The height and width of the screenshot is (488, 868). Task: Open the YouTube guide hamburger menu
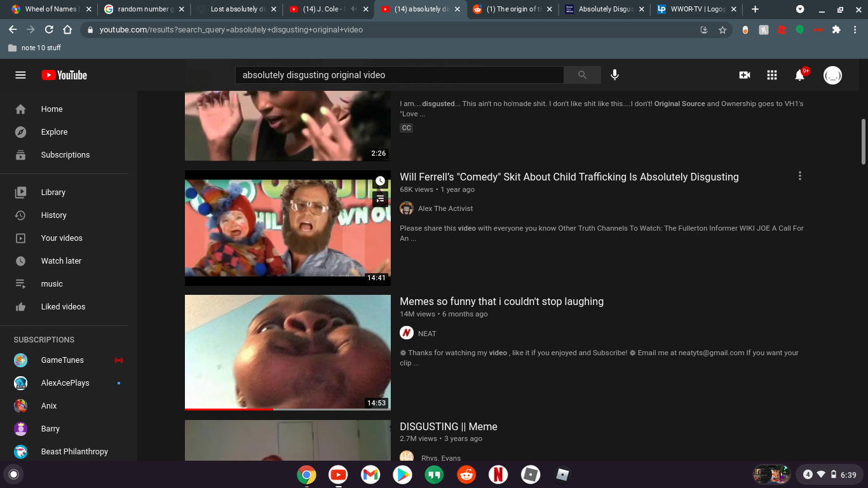(x=20, y=75)
